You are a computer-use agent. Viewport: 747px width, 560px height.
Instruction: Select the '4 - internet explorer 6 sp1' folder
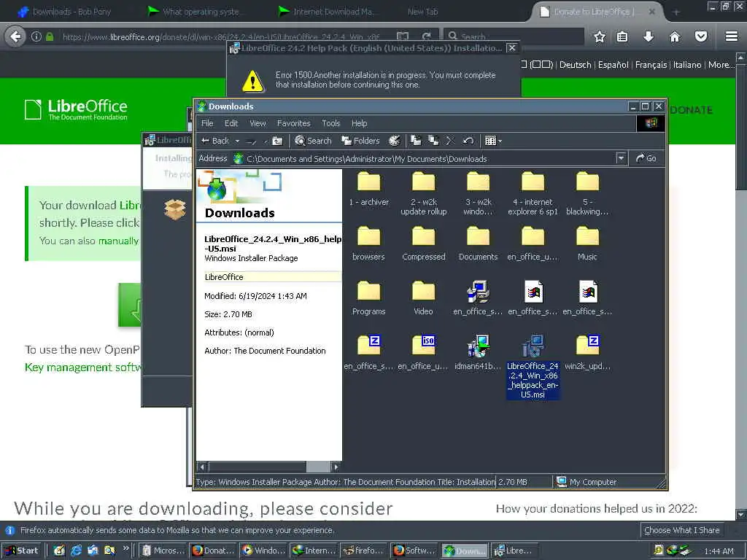(533, 193)
